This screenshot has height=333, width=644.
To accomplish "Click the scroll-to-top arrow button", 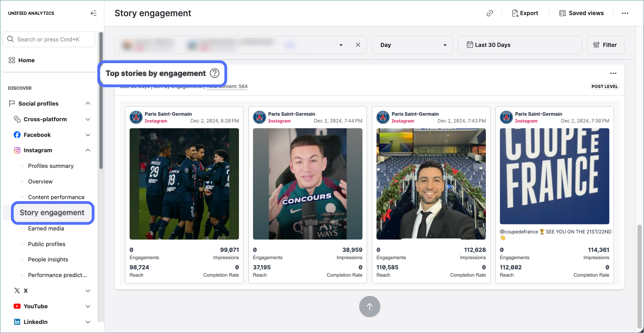I will coord(369,306).
